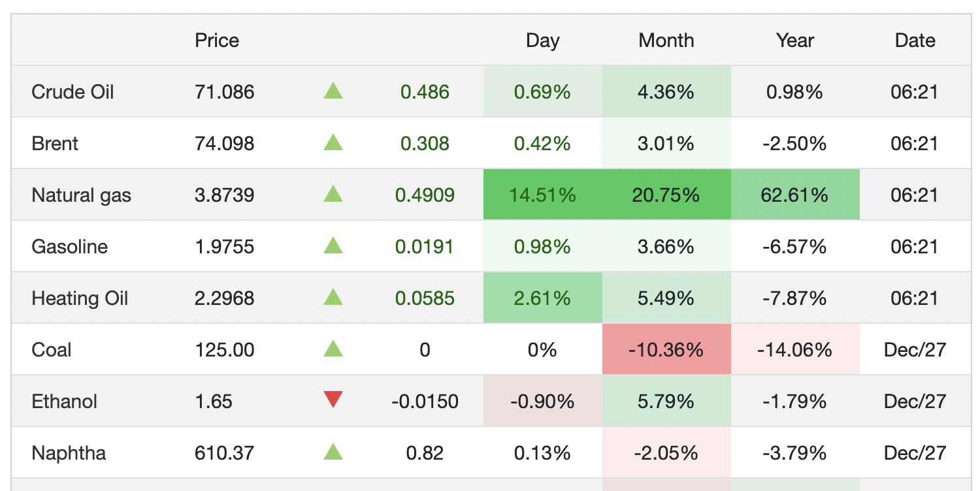Screen dimensions: 980x491
Task: Select Natural gas price 3.8739
Action: pos(224,195)
